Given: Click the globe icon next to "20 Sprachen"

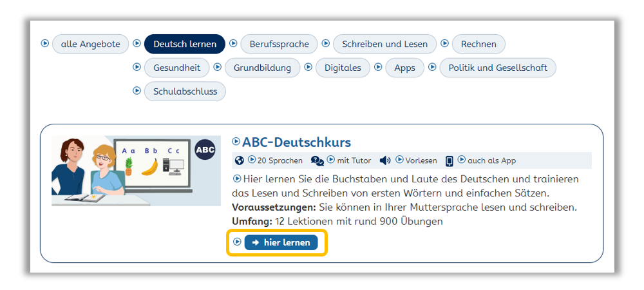Looking at the screenshot, I should pos(240,160).
